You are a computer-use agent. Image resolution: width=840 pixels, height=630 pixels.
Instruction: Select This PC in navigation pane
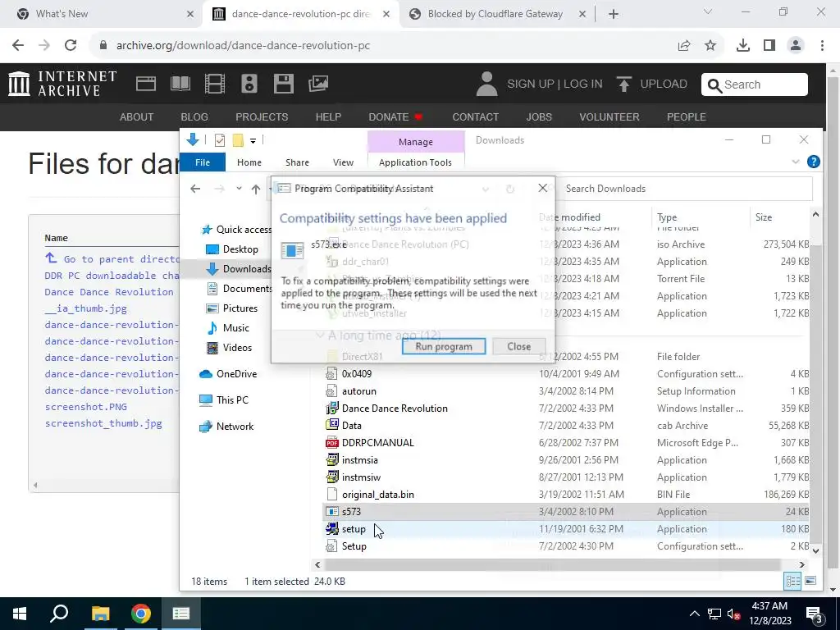point(232,400)
